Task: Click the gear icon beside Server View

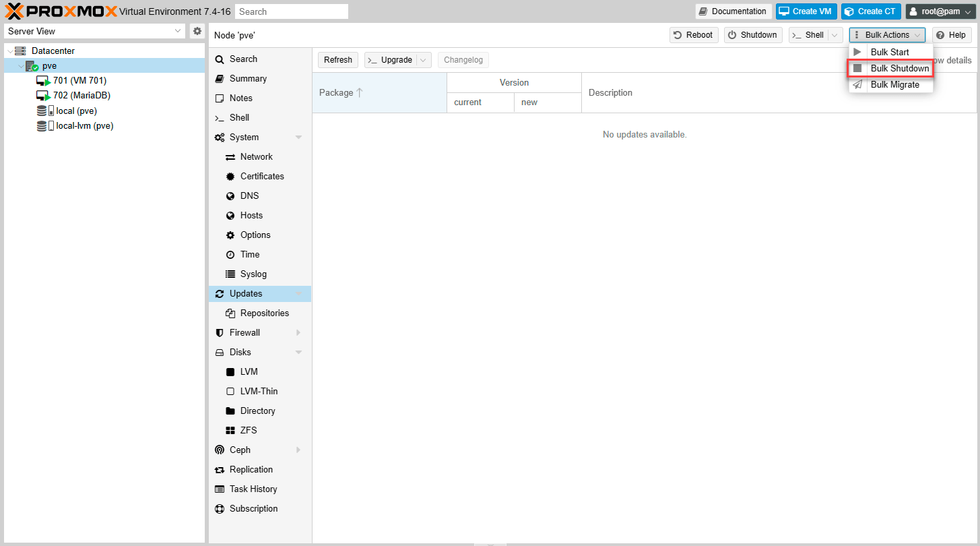Action: coord(197,31)
